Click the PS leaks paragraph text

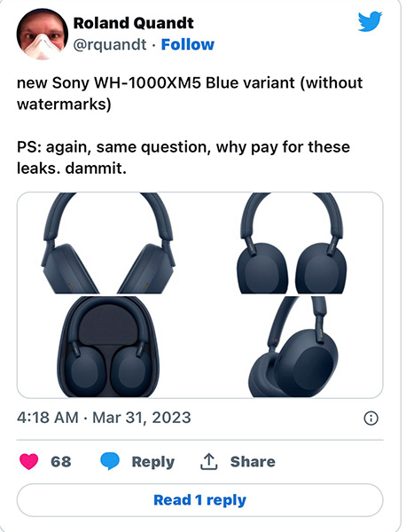tap(183, 158)
